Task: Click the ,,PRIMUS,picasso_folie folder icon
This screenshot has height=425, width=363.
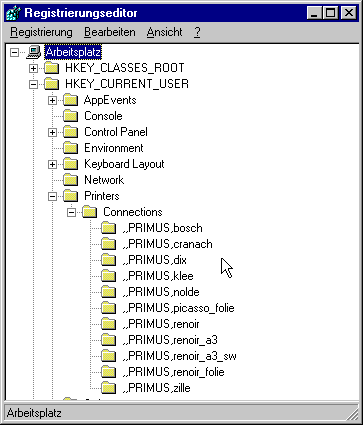Action: click(109, 308)
